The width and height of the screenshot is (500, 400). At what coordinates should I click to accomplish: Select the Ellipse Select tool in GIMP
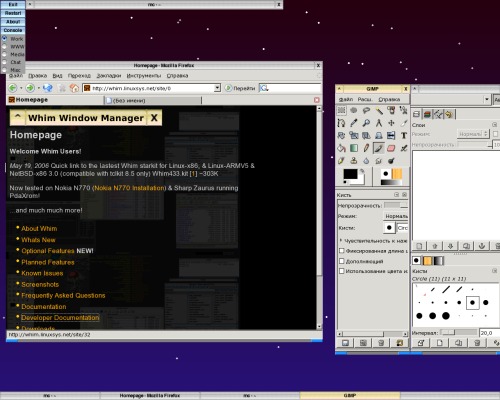tap(354, 110)
